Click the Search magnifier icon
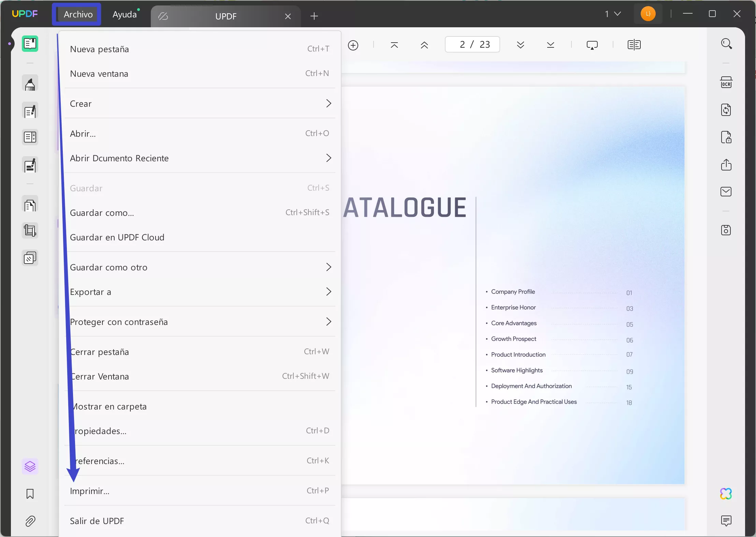The width and height of the screenshot is (756, 537). pos(726,44)
